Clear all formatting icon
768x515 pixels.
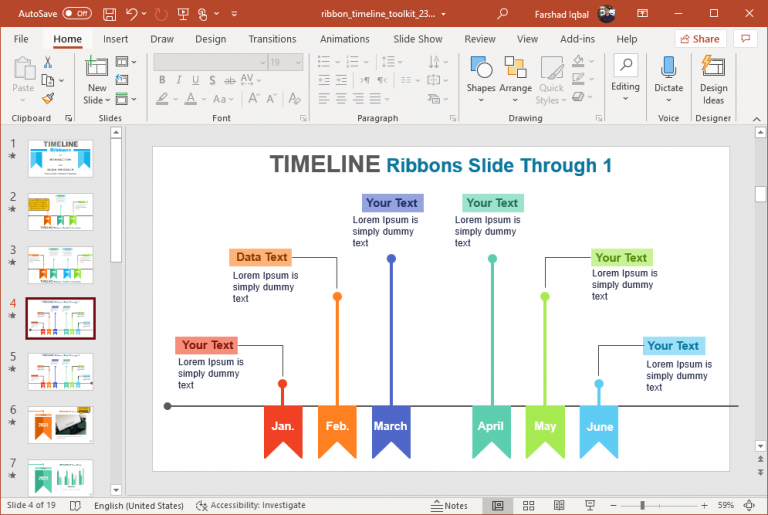click(294, 98)
